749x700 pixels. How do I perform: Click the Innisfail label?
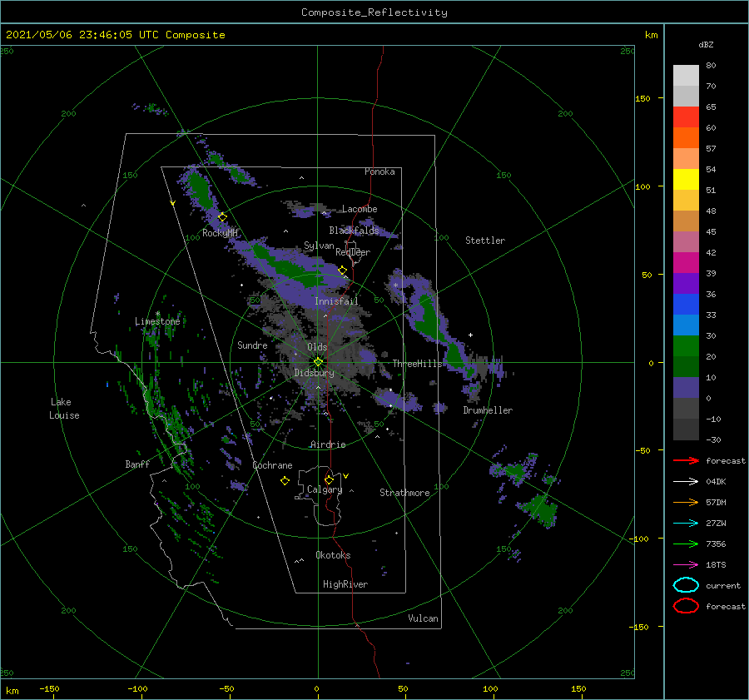click(336, 301)
